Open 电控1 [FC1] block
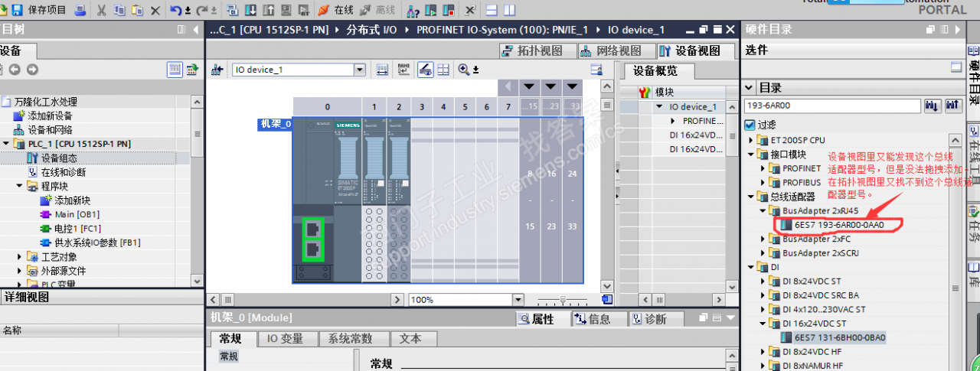This screenshot has width=980, height=371. click(x=77, y=229)
